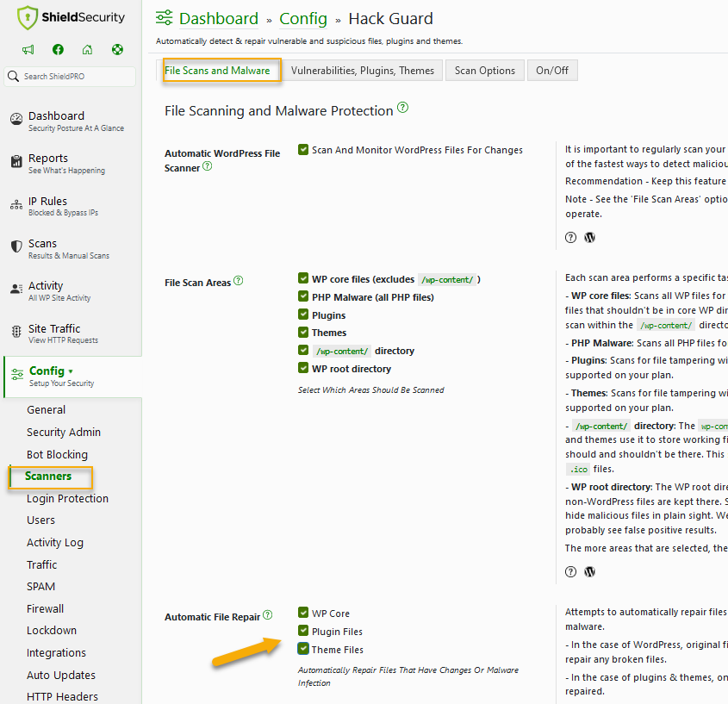Click the Activity user icon

click(x=16, y=289)
